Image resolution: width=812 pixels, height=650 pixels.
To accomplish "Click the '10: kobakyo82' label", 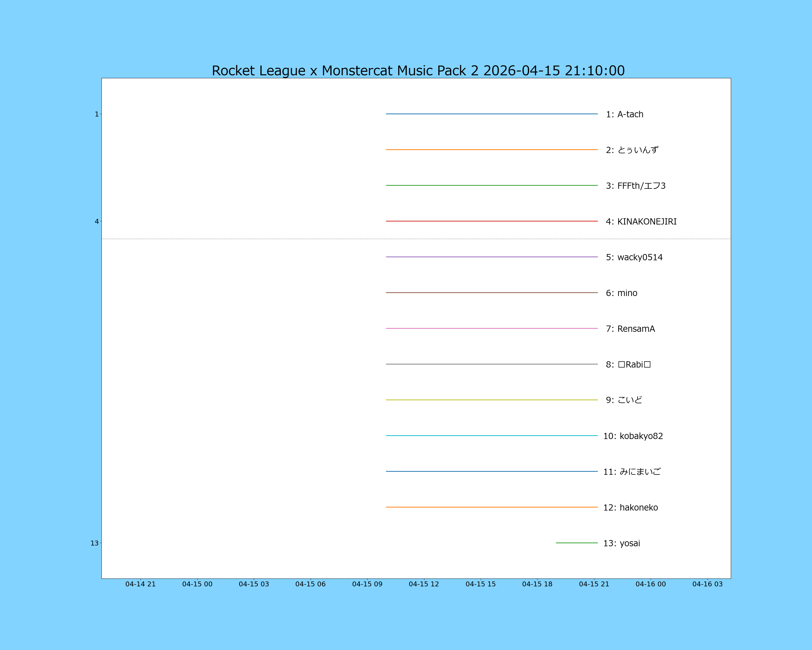I will [633, 436].
